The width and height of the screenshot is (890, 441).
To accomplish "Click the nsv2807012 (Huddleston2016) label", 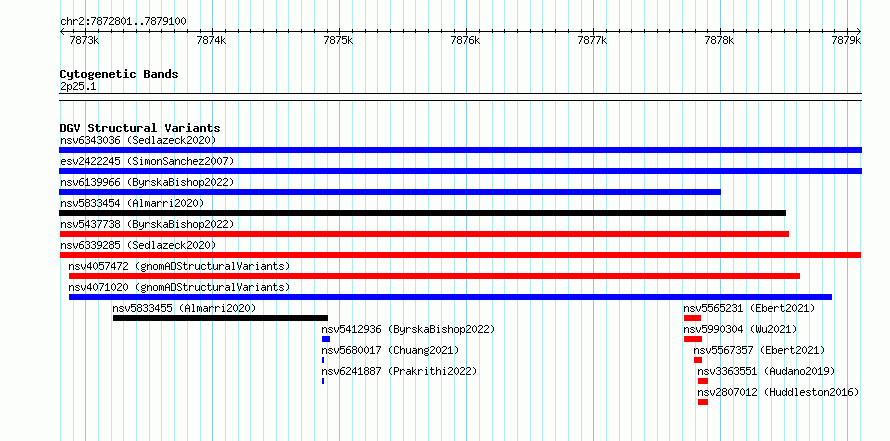I will tap(778, 392).
